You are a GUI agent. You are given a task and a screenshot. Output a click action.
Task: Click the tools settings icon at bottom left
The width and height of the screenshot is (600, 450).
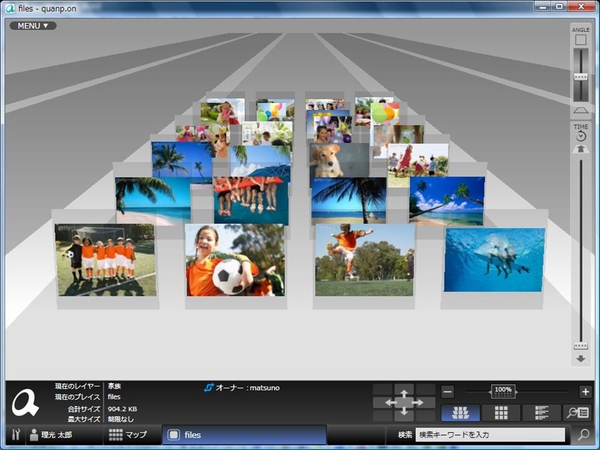pos(14,435)
